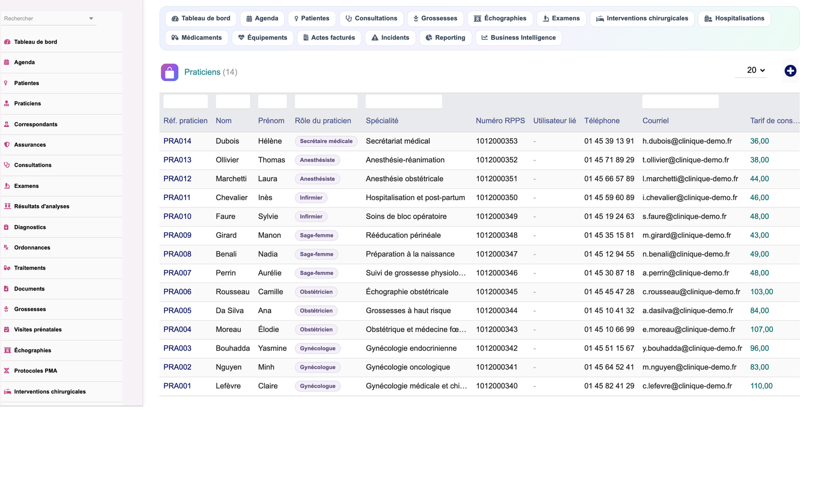Click the surname Da Silva

tap(230, 311)
